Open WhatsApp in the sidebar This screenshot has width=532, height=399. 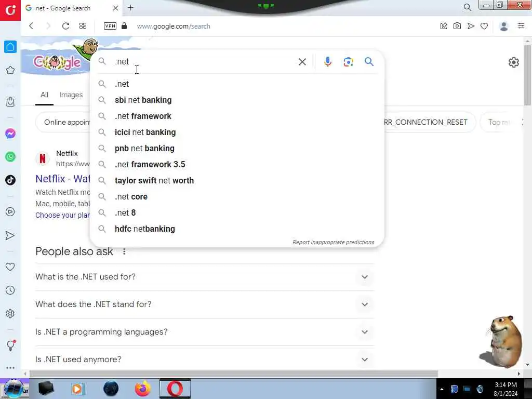pyautogui.click(x=10, y=157)
